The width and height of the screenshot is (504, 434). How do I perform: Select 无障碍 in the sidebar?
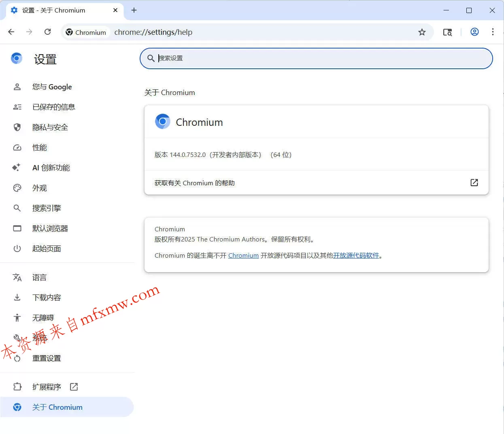pos(67,318)
